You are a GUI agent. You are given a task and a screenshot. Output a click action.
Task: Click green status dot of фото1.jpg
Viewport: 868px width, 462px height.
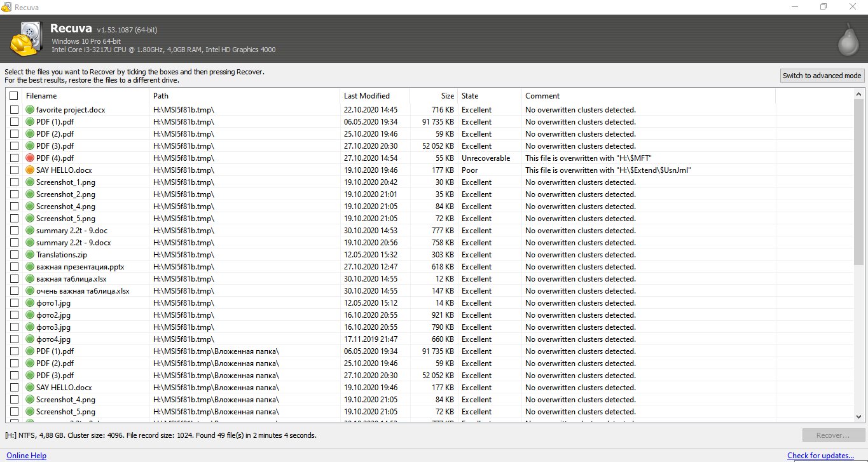pos(29,303)
